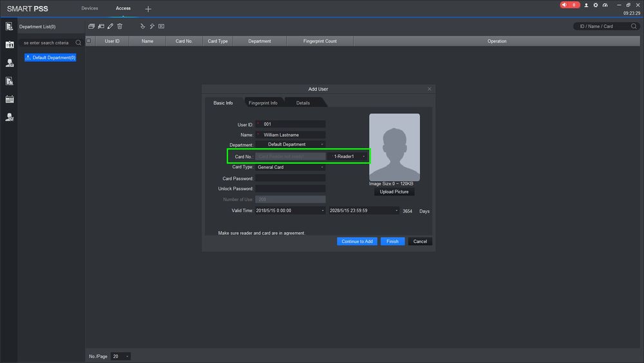
Task: Open the Department dropdown in Add User
Action: [x=290, y=144]
